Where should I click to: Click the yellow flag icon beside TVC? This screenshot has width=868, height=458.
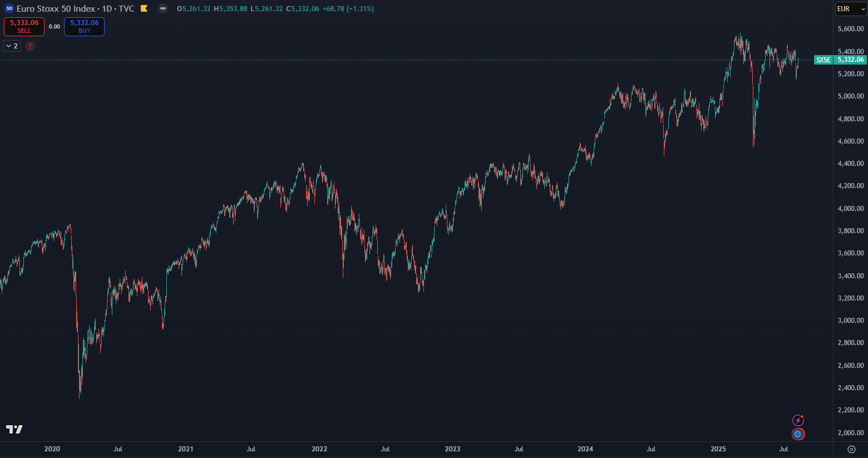144,8
